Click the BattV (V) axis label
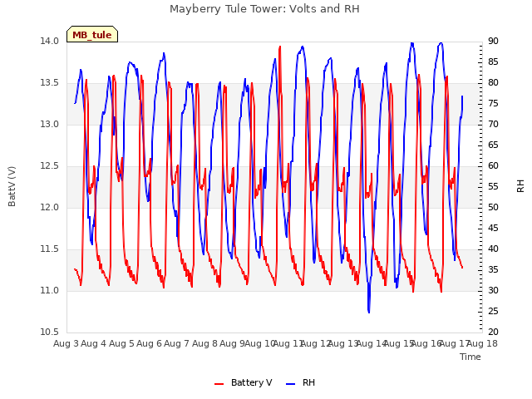 point(12,186)
